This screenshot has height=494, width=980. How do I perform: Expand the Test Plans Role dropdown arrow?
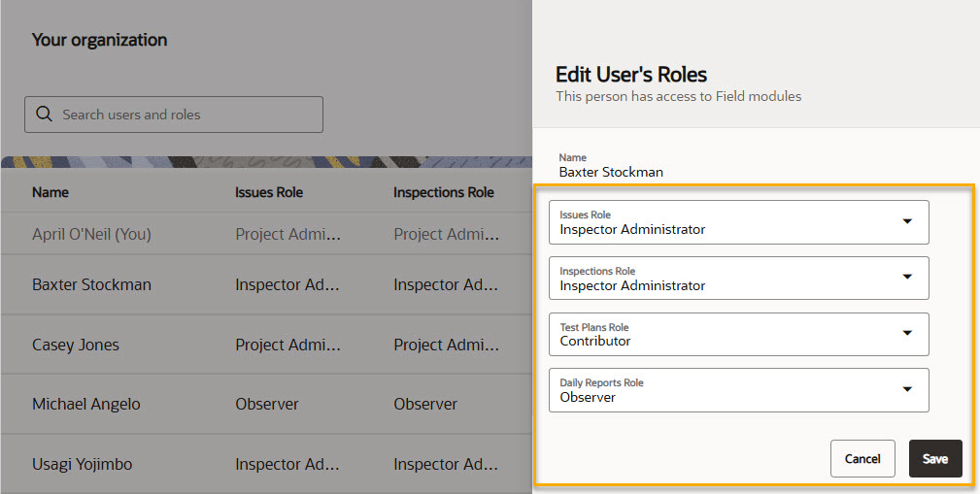tap(907, 334)
